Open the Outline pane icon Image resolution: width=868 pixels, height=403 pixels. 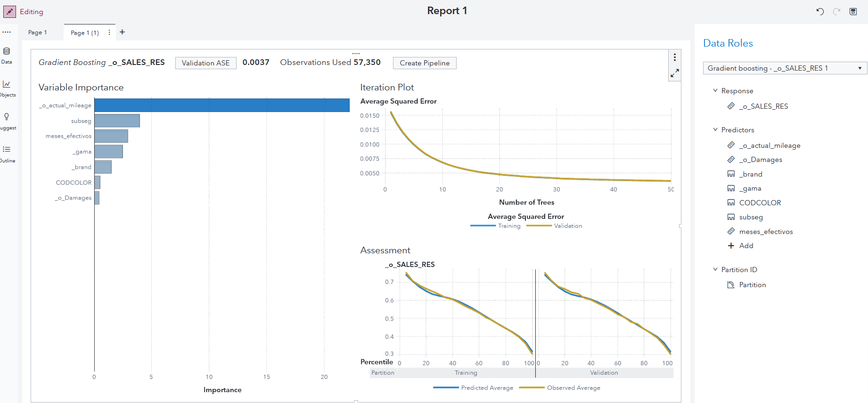click(7, 153)
